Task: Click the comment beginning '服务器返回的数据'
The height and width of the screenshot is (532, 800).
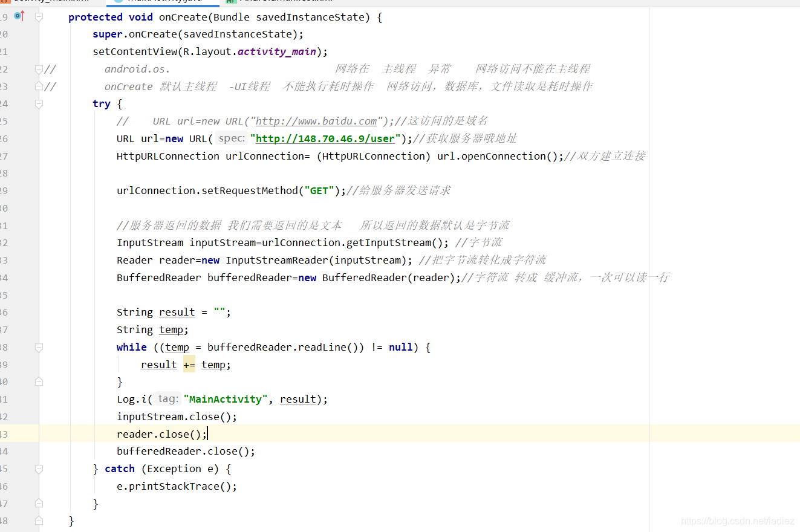Action: 313,226
